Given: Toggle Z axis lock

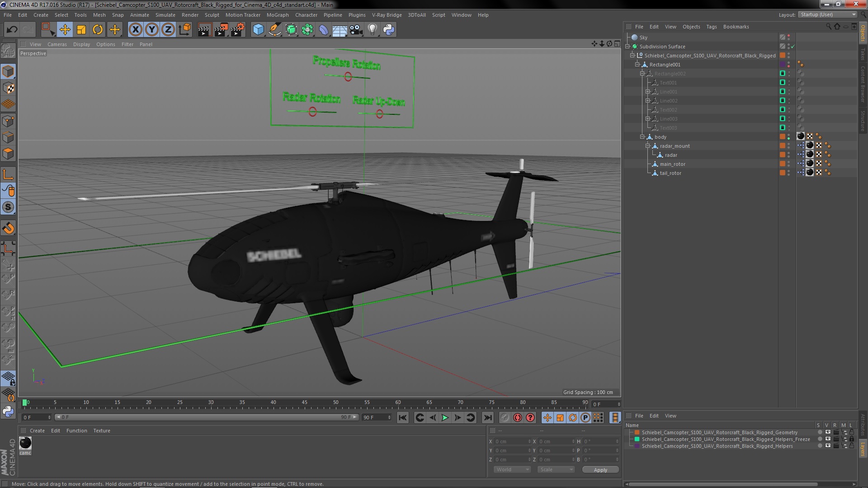Looking at the screenshot, I should [x=168, y=30].
